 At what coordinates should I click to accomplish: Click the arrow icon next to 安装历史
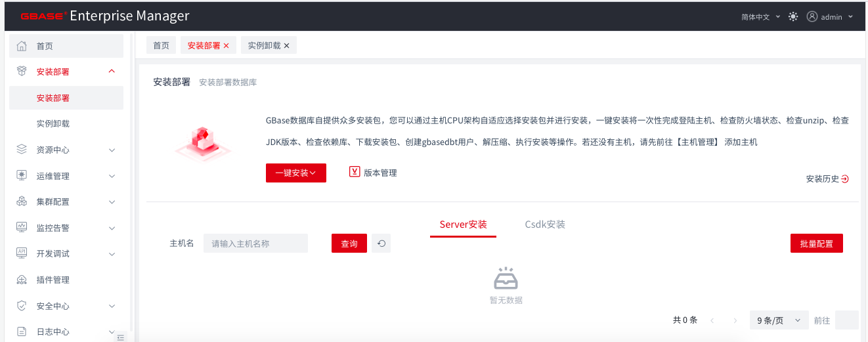845,179
